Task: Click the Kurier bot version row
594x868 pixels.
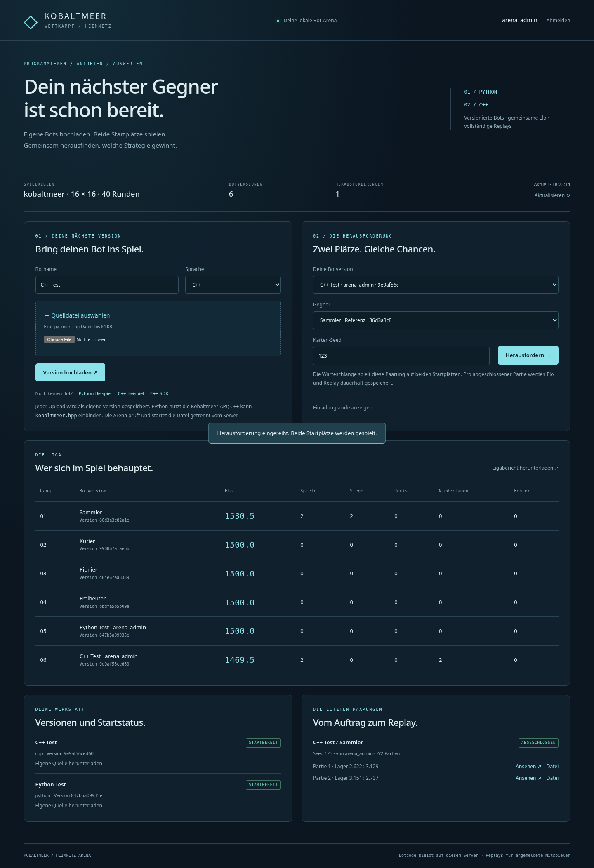Action: click(x=297, y=545)
